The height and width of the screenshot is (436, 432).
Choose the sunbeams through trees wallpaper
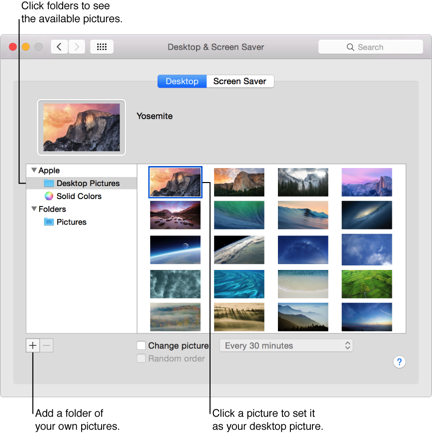tap(239, 317)
